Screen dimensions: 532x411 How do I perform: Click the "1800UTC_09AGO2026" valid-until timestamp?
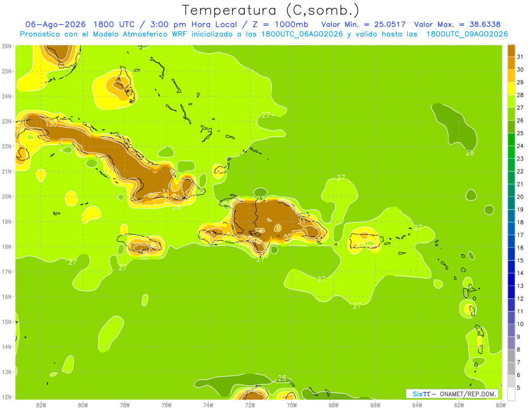[x=467, y=34]
